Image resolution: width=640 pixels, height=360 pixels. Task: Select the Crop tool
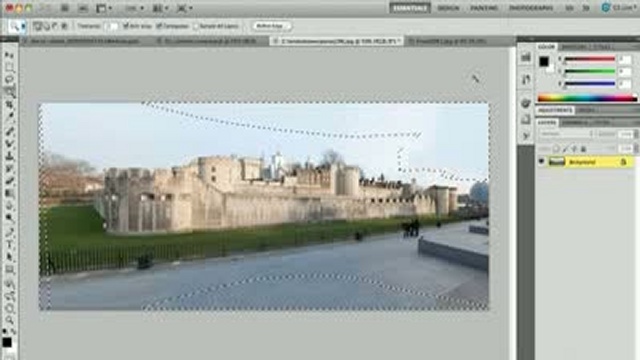[9, 105]
